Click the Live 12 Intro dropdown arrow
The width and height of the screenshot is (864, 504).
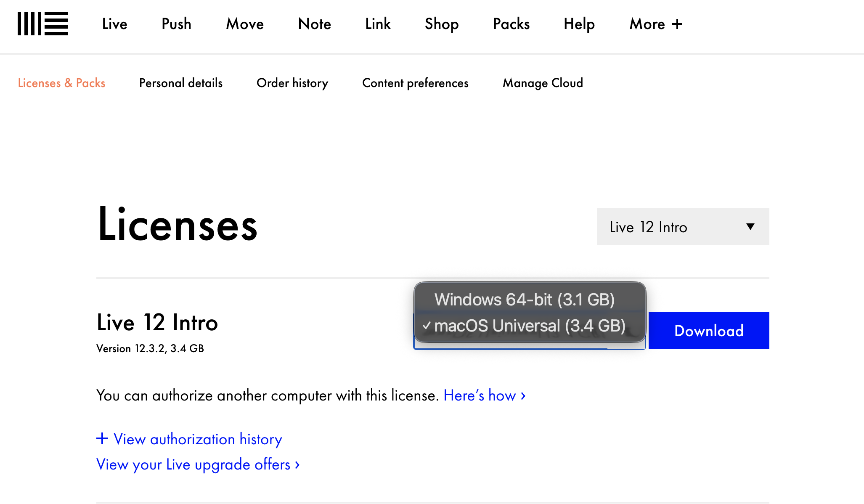pyautogui.click(x=750, y=227)
